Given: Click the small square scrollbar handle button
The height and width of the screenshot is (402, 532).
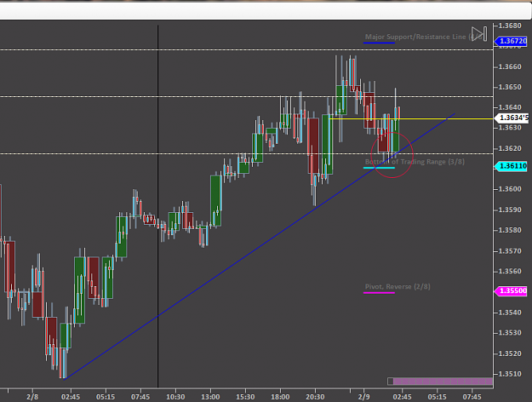Looking at the screenshot, I should click(x=391, y=382).
